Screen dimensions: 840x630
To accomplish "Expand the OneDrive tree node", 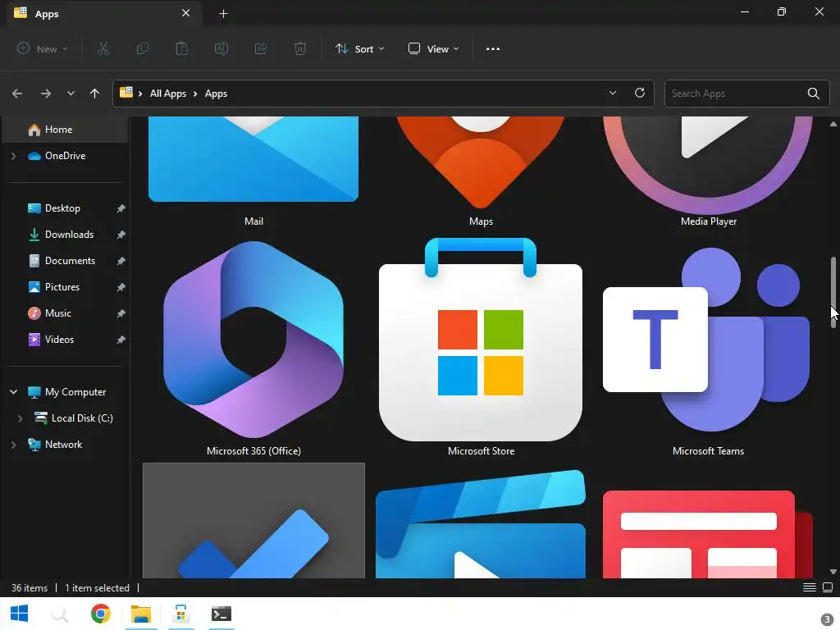I will pyautogui.click(x=13, y=156).
